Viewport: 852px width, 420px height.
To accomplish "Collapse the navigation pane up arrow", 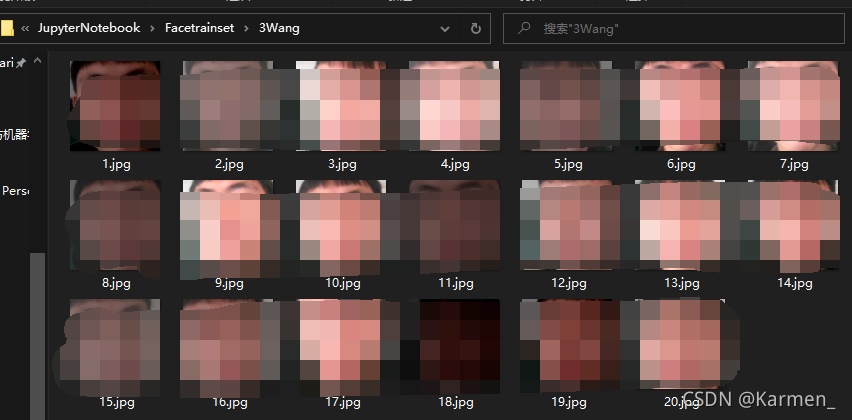I will 37,61.
